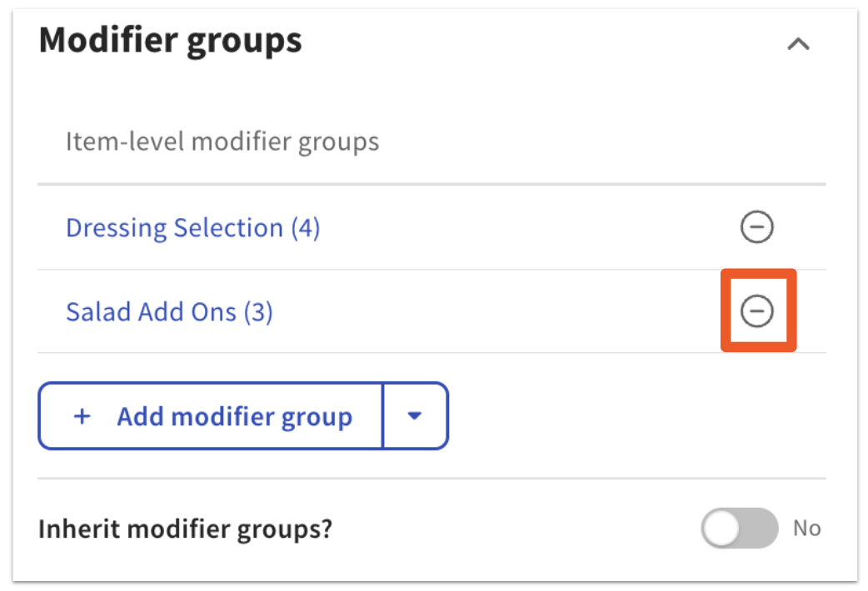Click the plus icon inside Add modifier group
The width and height of the screenshot is (868, 591).
tap(82, 416)
